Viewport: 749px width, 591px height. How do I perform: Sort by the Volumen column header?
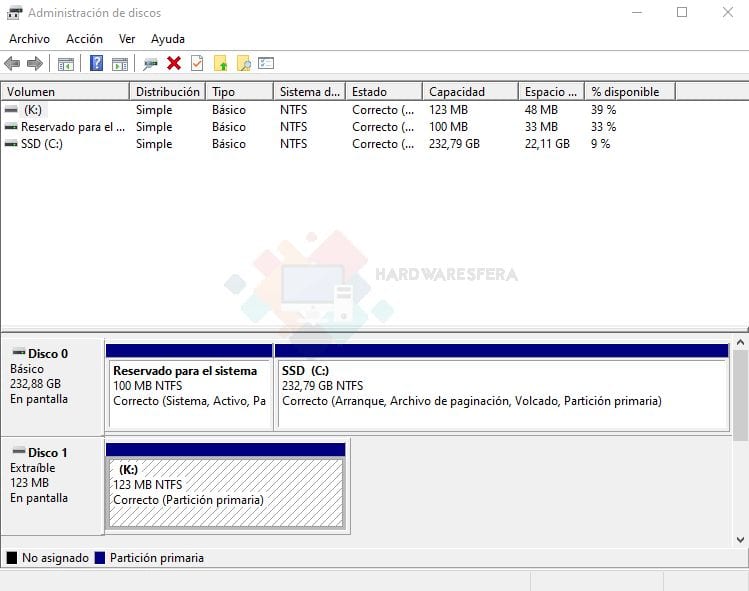tap(65, 91)
